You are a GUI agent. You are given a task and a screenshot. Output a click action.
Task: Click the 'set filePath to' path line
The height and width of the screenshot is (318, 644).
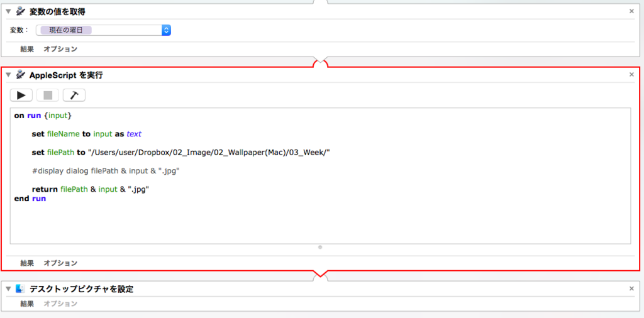pos(181,153)
